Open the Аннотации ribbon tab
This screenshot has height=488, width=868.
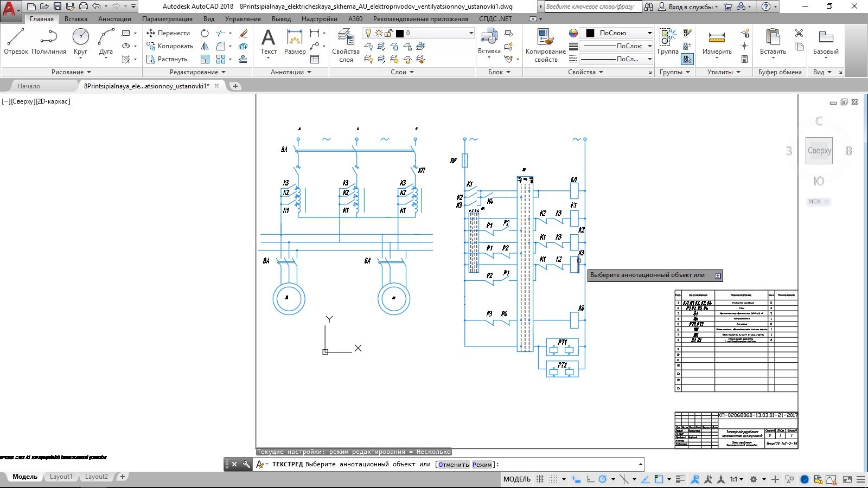(x=114, y=19)
